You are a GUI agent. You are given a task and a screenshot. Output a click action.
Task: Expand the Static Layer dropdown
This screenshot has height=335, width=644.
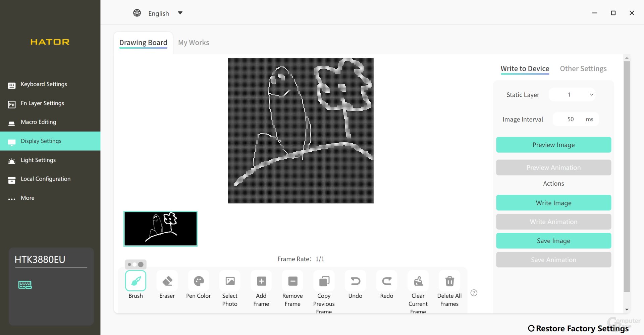coord(572,94)
